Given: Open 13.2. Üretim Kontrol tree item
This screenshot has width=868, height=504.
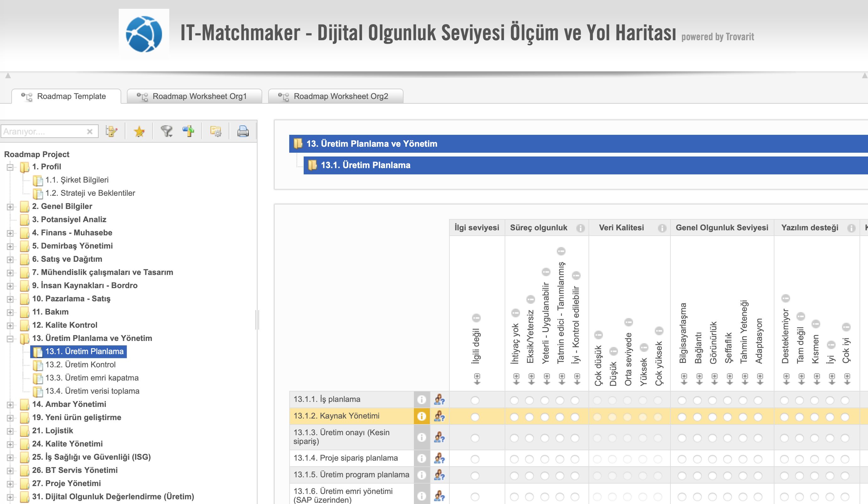Looking at the screenshot, I should tap(80, 364).
